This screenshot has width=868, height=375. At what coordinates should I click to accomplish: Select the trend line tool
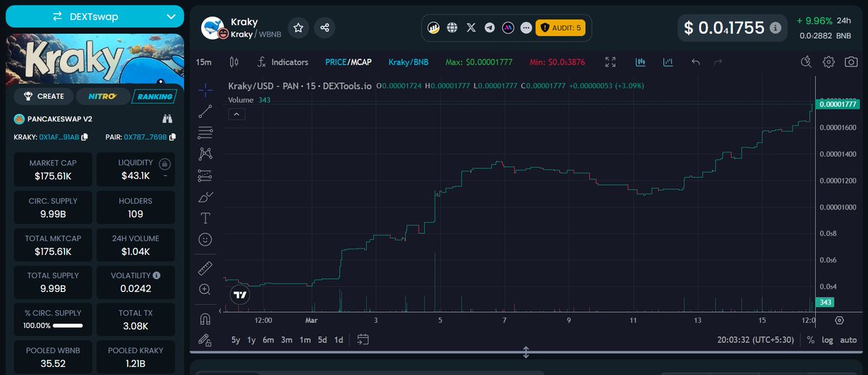[x=205, y=111]
